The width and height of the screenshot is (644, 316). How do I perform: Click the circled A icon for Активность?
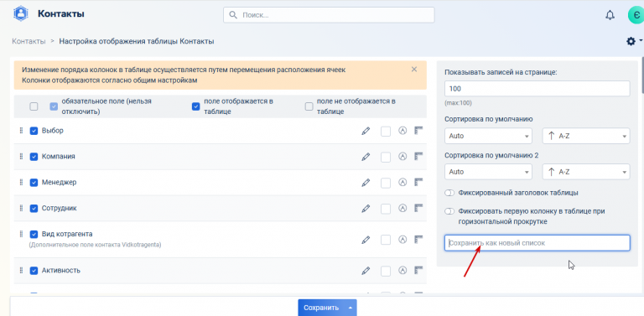[x=402, y=271]
